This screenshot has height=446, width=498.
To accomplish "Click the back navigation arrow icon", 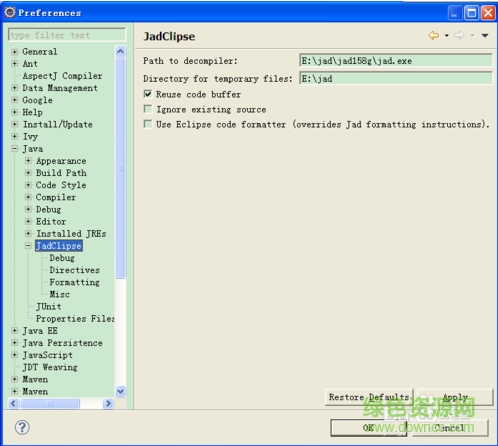I will (433, 35).
